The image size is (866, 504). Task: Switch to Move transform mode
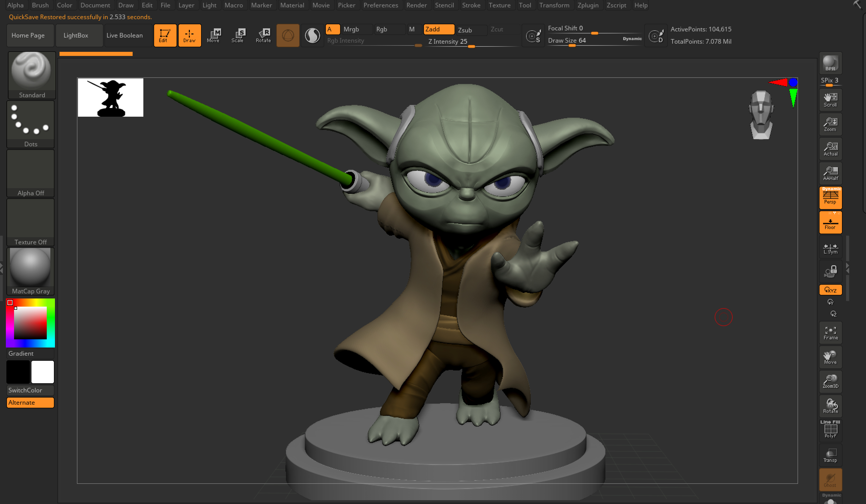point(214,35)
